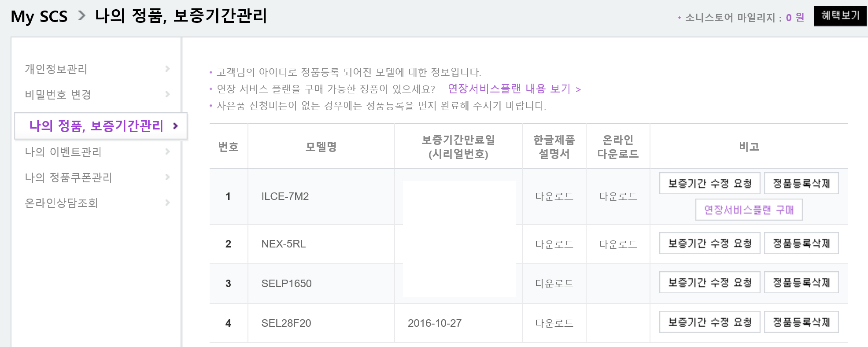
Task: Download Korean manual for SEL28F20
Action: click(x=554, y=323)
